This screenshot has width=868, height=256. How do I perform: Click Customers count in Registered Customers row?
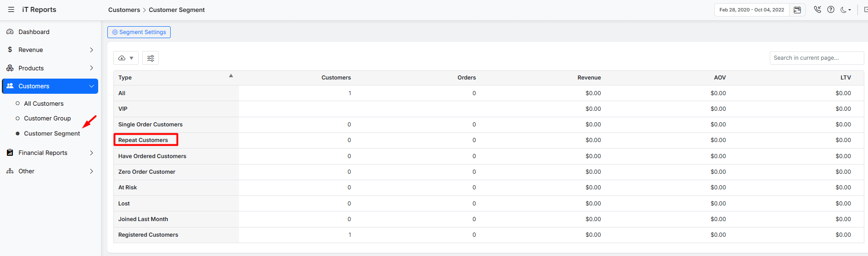(x=350, y=235)
